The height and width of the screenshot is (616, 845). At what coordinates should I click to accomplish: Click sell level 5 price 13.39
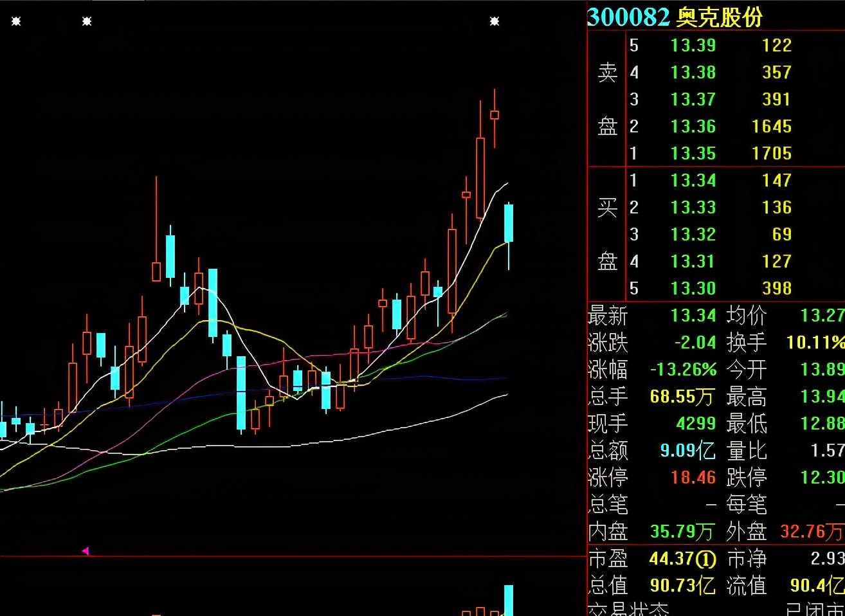pos(693,46)
